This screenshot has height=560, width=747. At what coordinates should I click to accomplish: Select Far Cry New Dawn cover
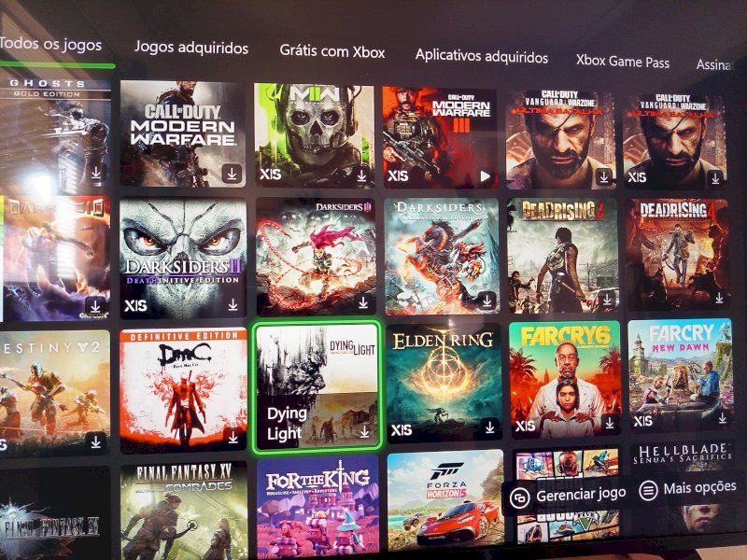click(x=680, y=375)
